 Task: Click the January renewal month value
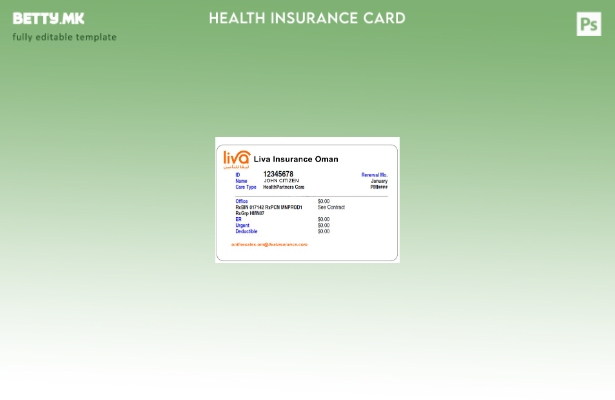tap(379, 181)
